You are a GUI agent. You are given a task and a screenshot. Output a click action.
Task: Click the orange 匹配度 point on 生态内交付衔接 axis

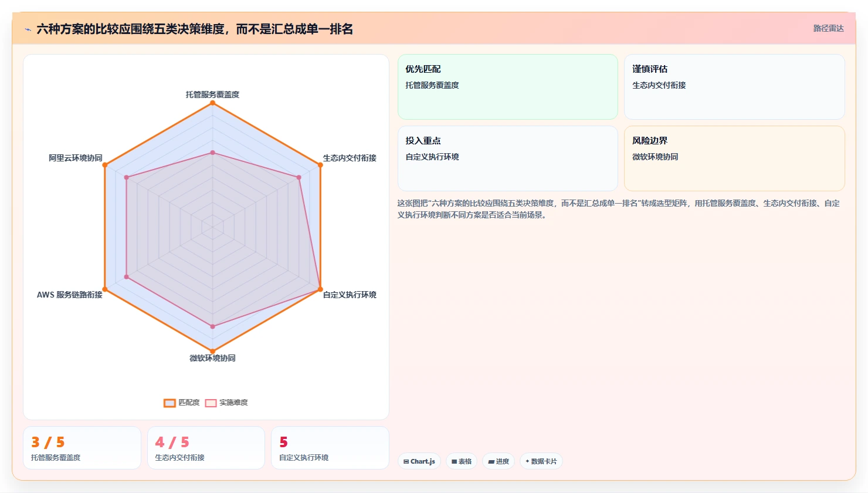(320, 165)
